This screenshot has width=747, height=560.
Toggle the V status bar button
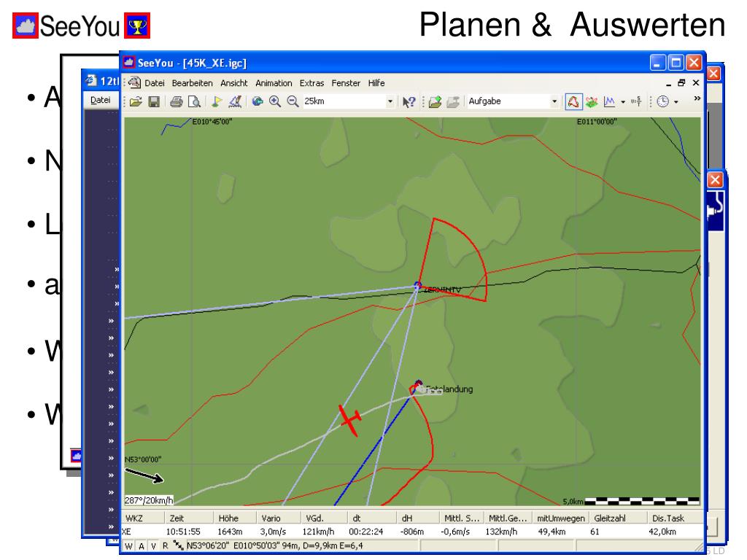[153, 545]
